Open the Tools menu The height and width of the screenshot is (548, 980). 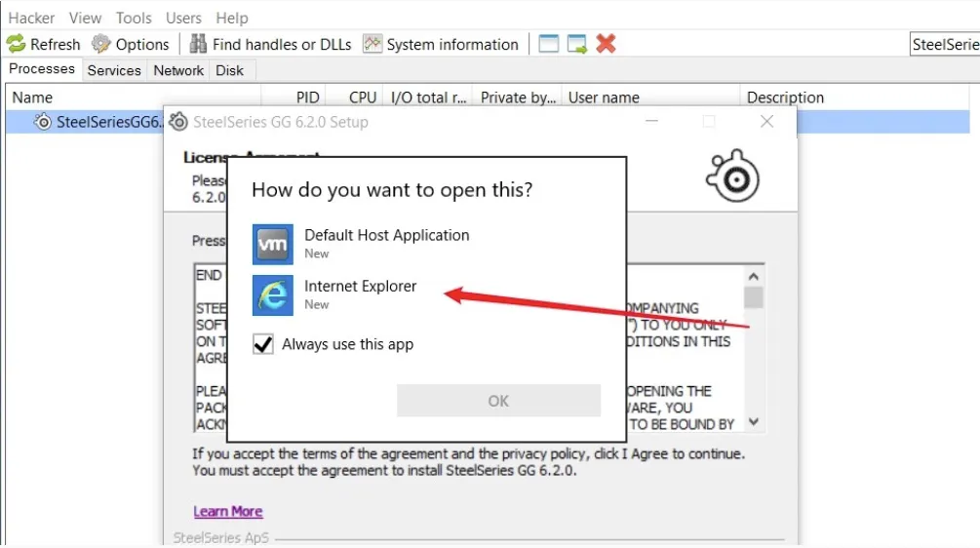point(134,19)
